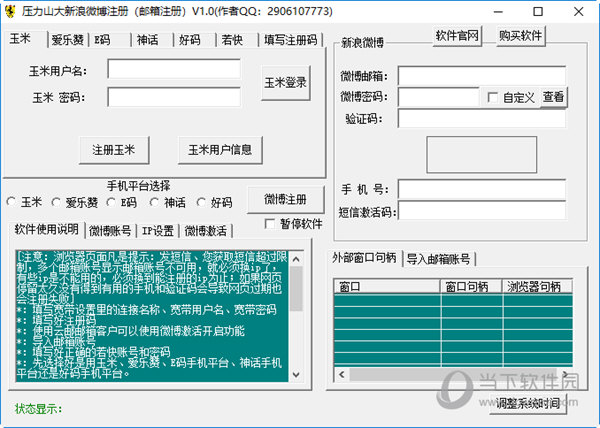600x428 pixels.
Task: Open 玉米用户信息
Action: pyautogui.click(x=220, y=150)
